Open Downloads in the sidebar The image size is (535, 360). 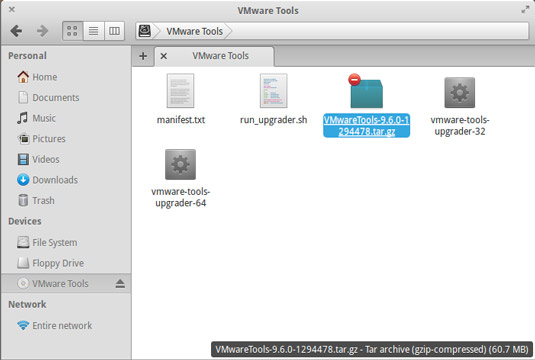pyautogui.click(x=66, y=180)
